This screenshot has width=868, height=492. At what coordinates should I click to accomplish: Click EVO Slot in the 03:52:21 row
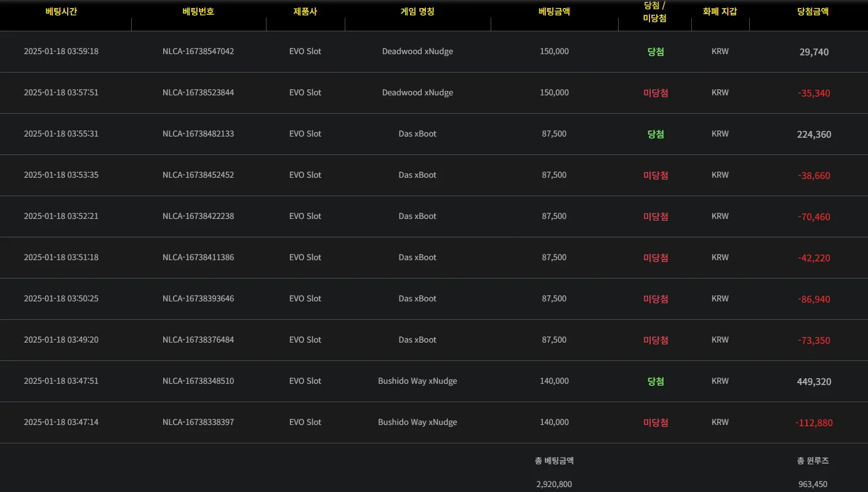(305, 216)
